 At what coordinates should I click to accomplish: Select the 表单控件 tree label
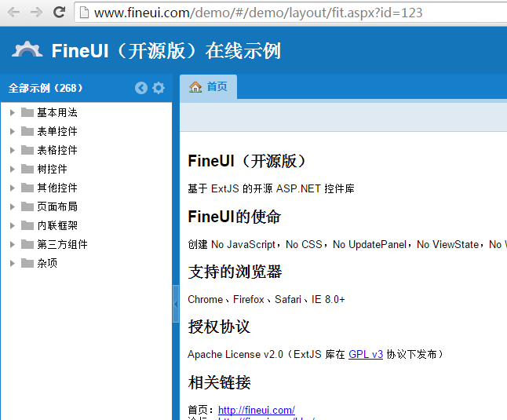coord(57,131)
